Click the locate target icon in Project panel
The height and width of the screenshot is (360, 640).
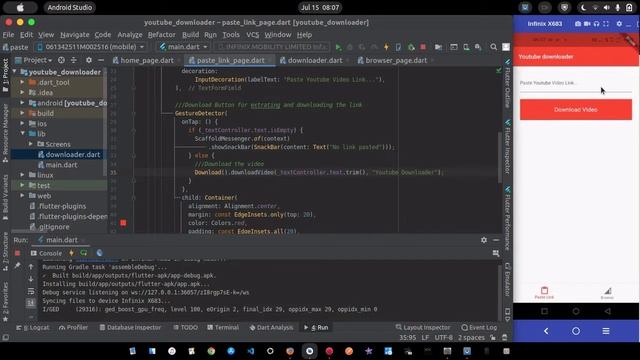61,60
